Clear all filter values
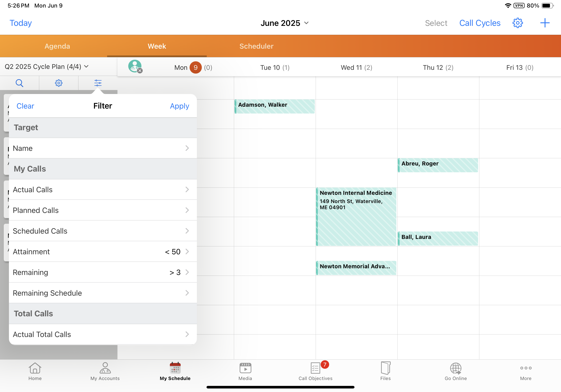This screenshot has width=561, height=392. point(25,106)
